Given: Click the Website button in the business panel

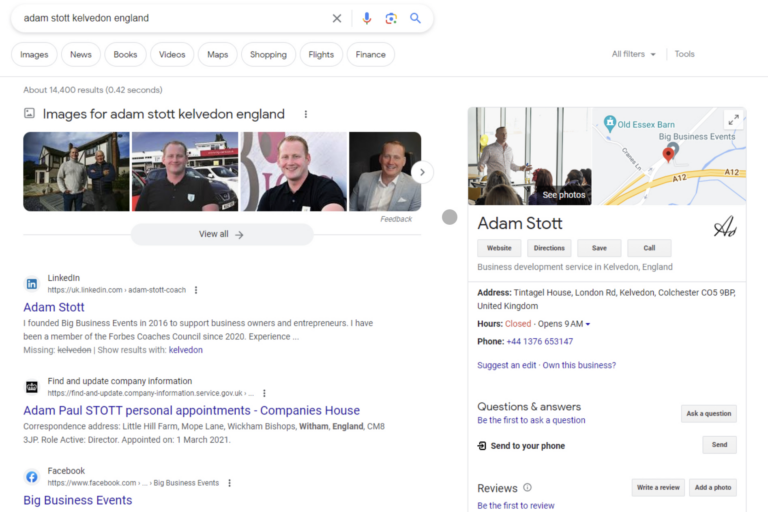Looking at the screenshot, I should pos(499,248).
